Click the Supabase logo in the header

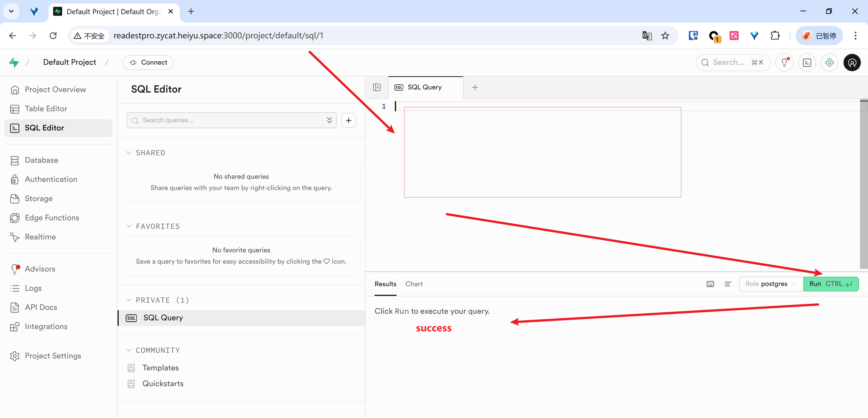[14, 62]
